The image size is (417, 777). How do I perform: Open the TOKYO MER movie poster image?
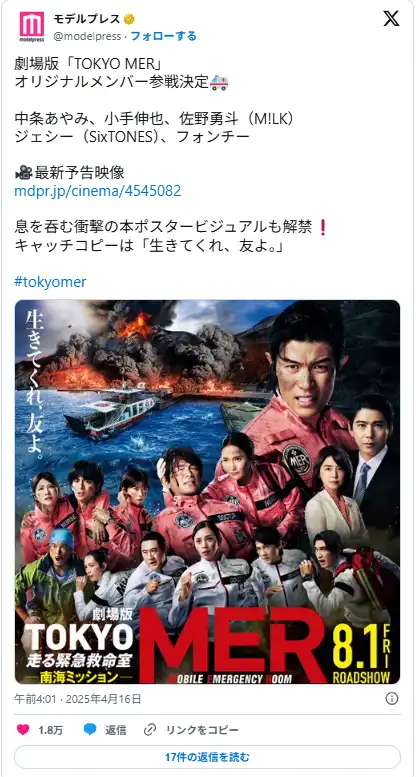[208, 492]
